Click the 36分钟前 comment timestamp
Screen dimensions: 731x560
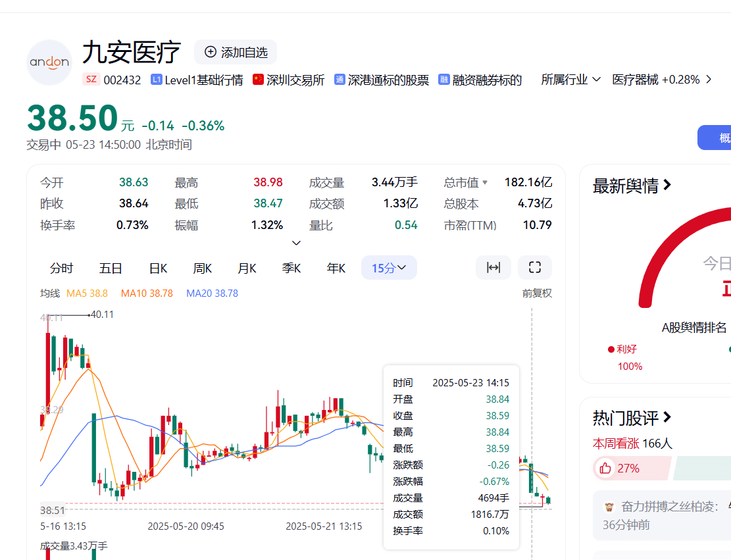[x=626, y=525]
